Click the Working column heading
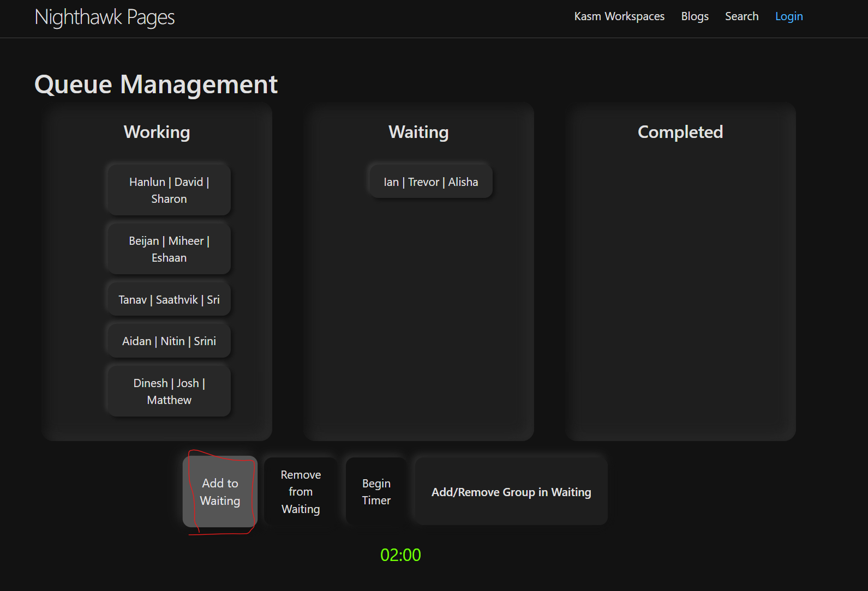Viewport: 868px width, 591px height. pos(157,132)
